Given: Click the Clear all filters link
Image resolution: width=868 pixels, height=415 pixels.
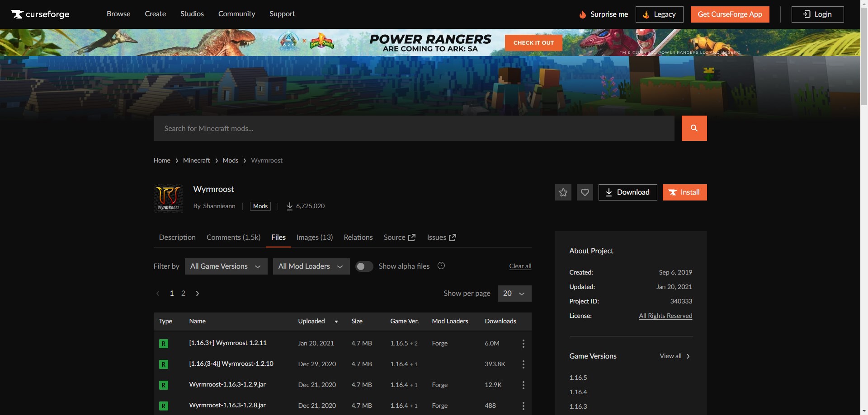Looking at the screenshot, I should coord(520,266).
